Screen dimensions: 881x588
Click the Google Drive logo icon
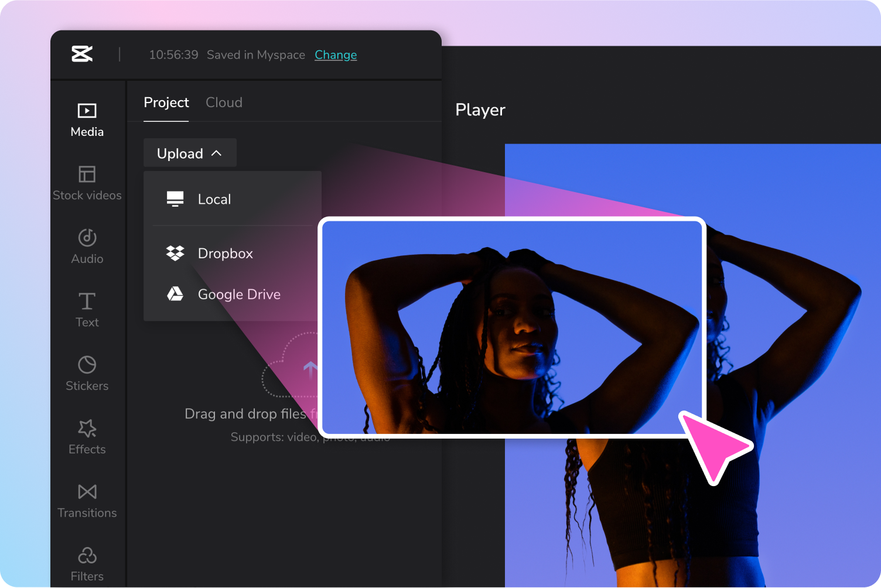175,294
